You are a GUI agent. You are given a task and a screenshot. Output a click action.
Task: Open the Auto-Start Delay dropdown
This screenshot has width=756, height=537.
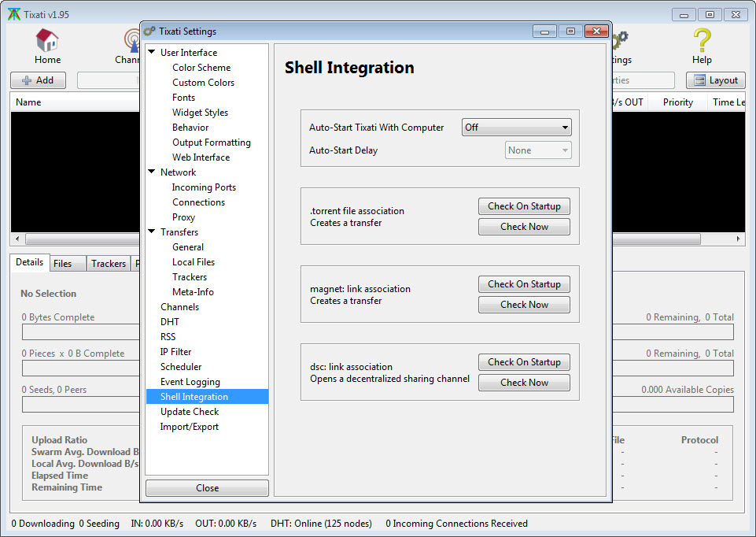point(538,150)
